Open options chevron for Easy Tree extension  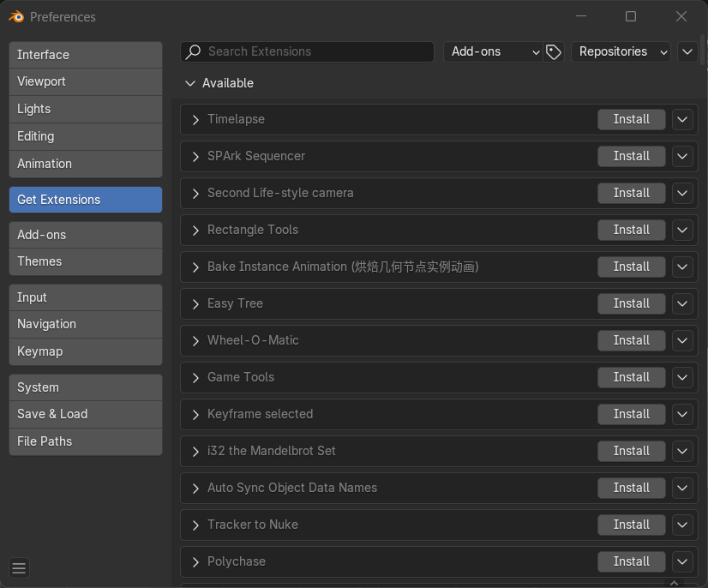[682, 304]
